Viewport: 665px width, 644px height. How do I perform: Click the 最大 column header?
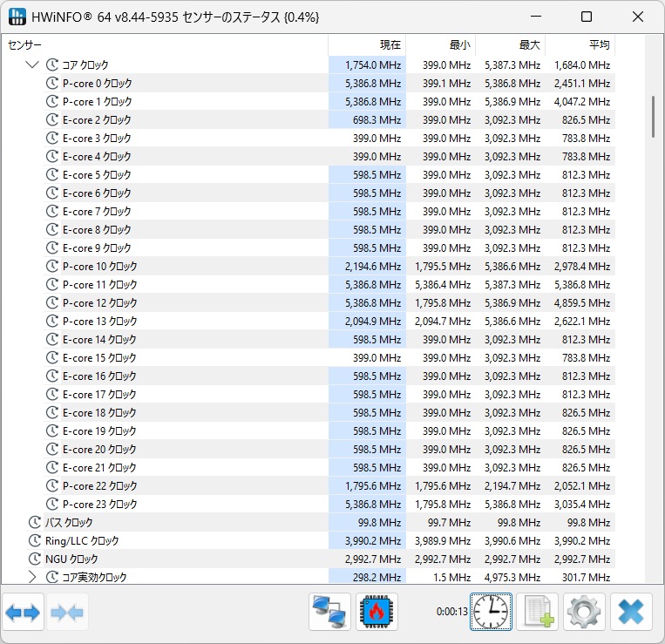pos(511,45)
